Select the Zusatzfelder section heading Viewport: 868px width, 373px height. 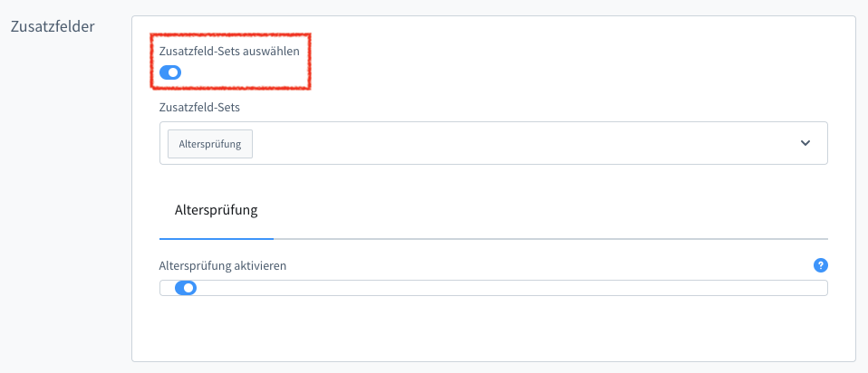point(53,26)
